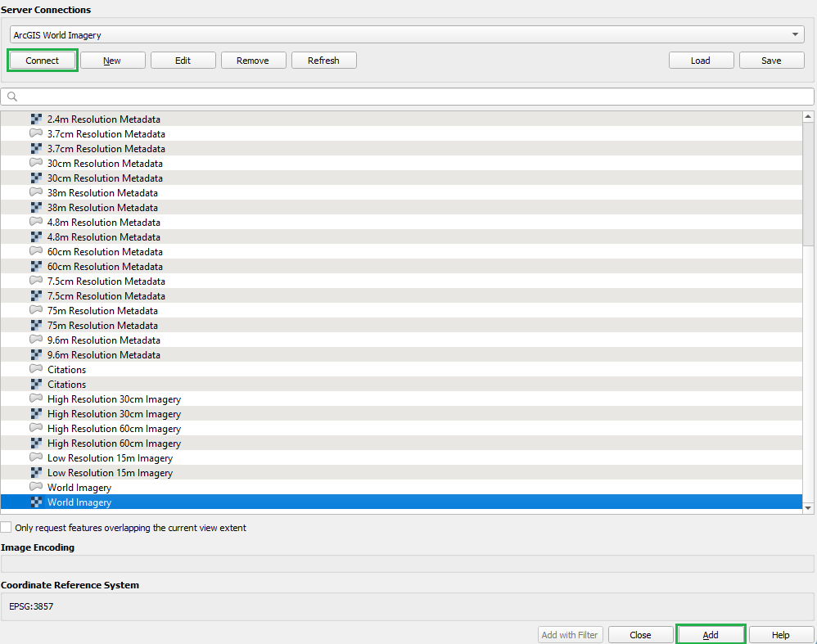Click the Help button
The width and height of the screenshot is (817, 644).
(x=781, y=635)
